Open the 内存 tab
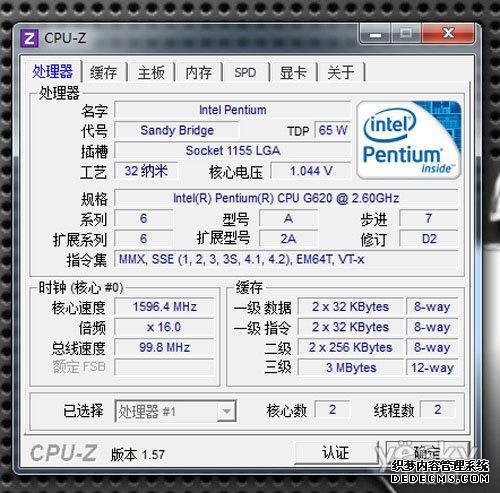 tap(199, 72)
